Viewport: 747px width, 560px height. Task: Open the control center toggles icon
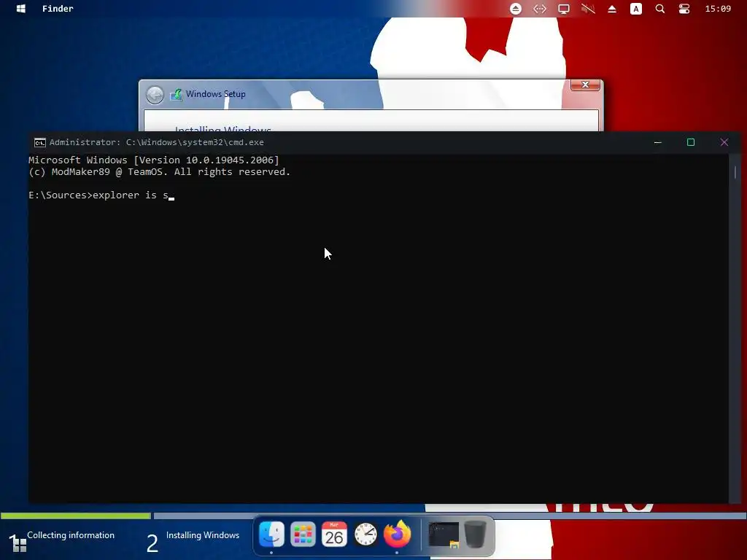pyautogui.click(x=684, y=9)
